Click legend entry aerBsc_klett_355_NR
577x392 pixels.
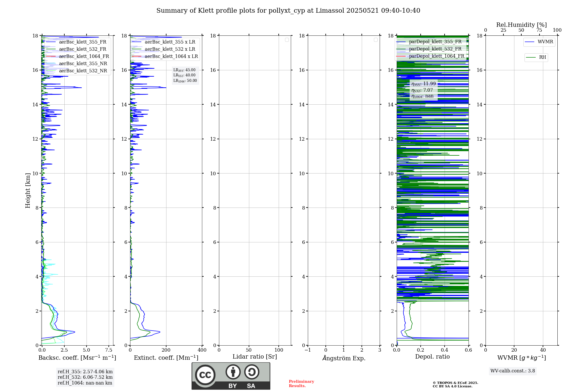83,63
